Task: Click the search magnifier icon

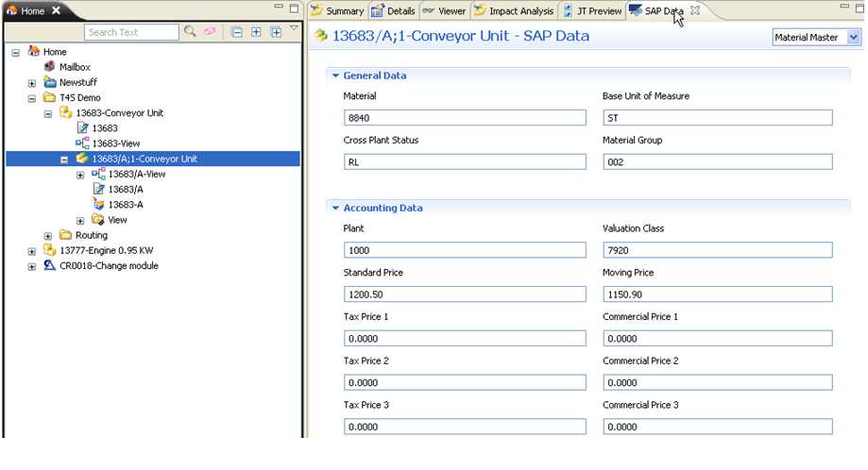Action: coord(190,31)
